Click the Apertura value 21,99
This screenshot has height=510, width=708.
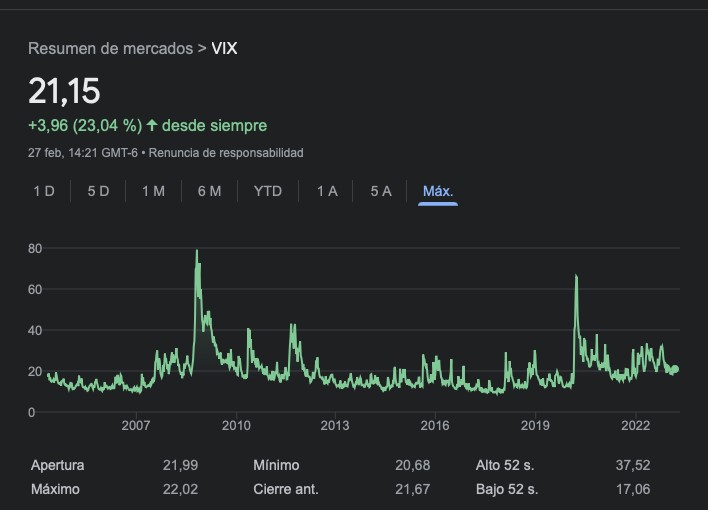pos(180,465)
